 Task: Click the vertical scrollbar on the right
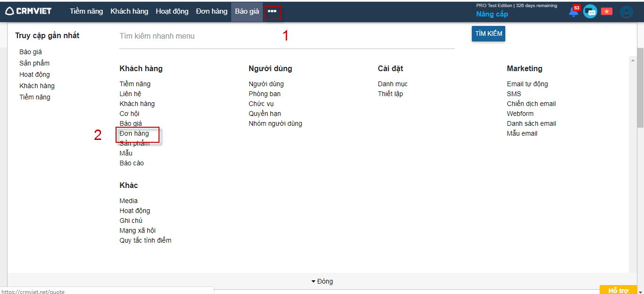640,90
